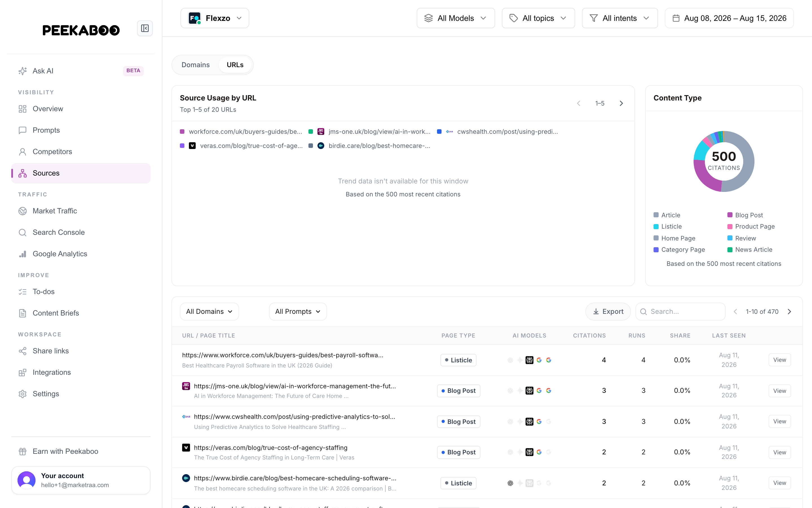Click the Product Page legend color swatch
Image resolution: width=812 pixels, height=508 pixels.
[730, 226]
